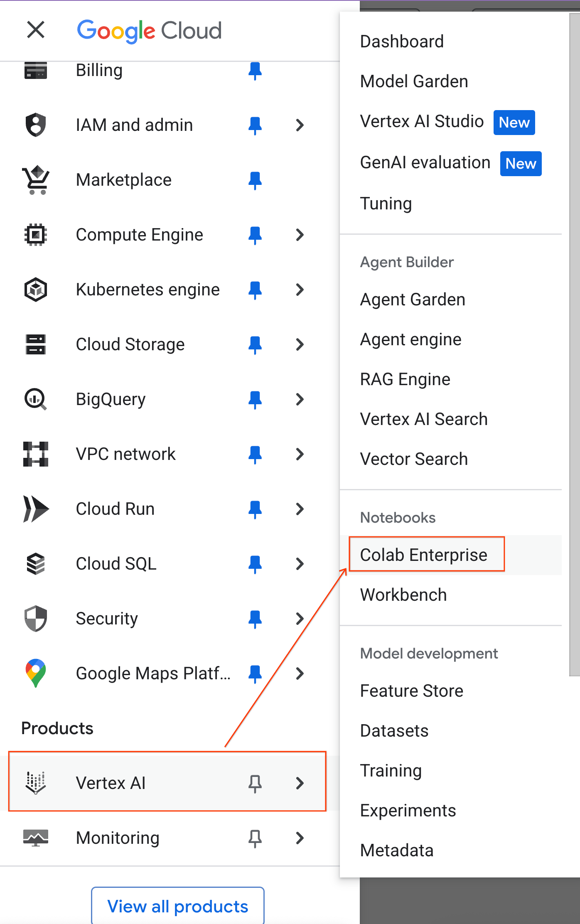This screenshot has width=580, height=924.
Task: Open Vertex AI Studio
Action: (422, 121)
